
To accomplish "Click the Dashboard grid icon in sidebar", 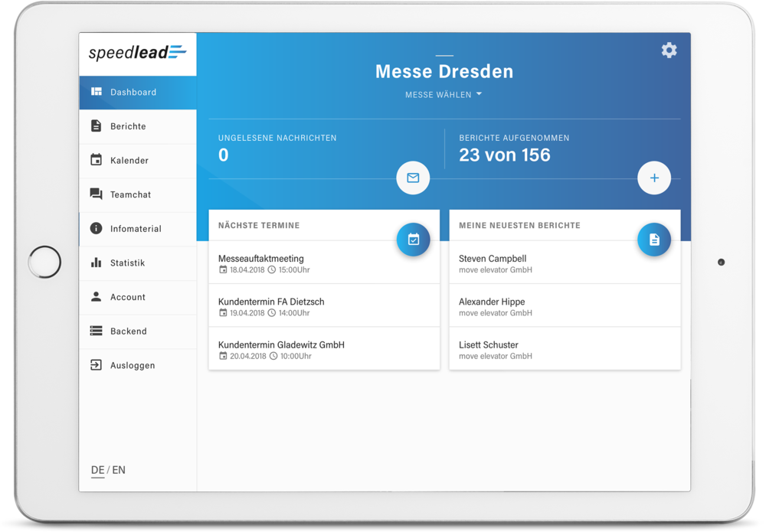I will coord(97,92).
